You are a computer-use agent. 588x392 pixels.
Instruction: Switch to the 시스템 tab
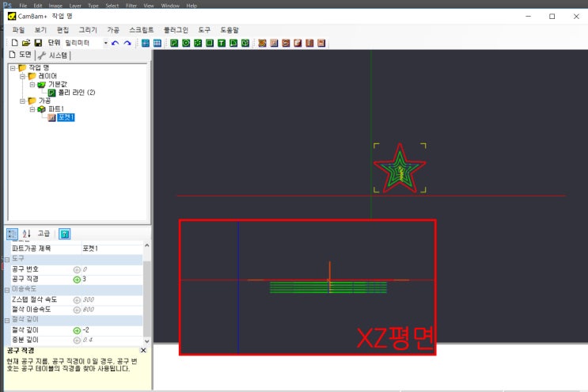(53, 55)
